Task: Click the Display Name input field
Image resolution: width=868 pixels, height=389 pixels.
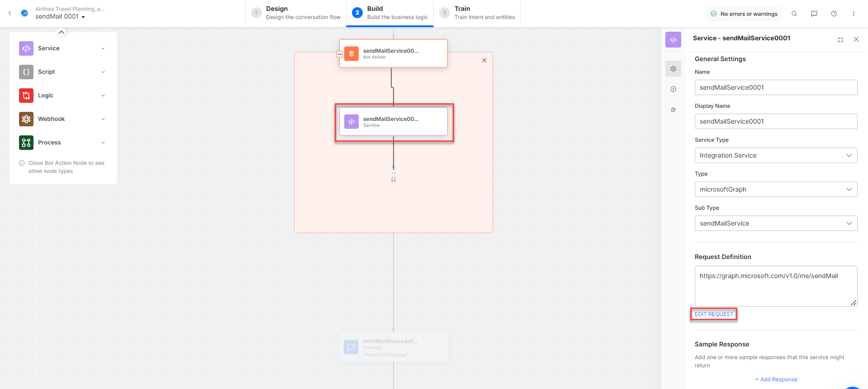Action: tap(776, 121)
